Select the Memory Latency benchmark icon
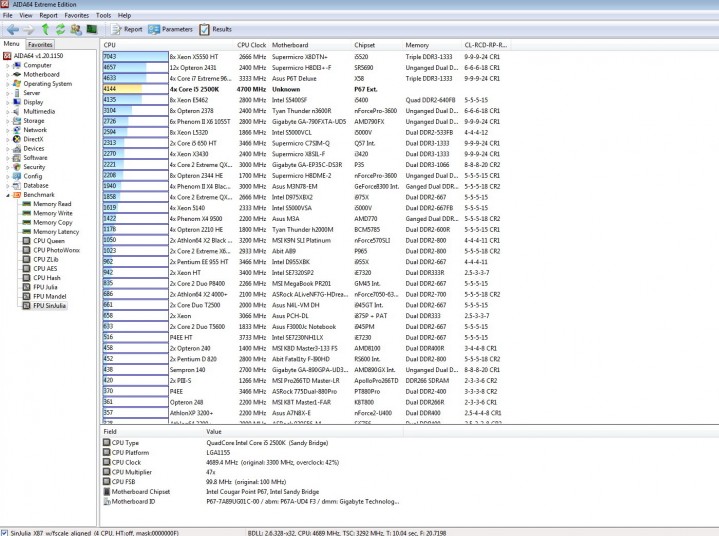The width and height of the screenshot is (719, 536). [27, 232]
